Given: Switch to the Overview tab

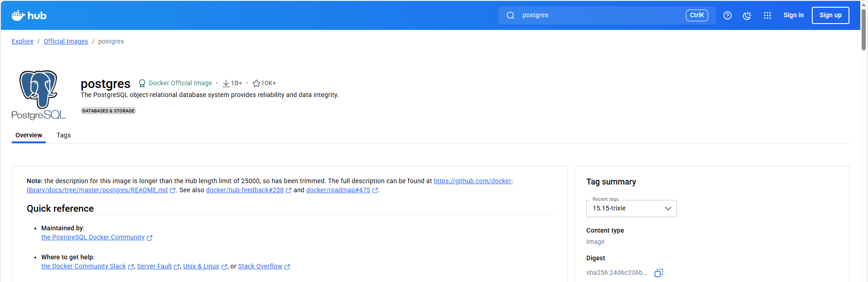Looking at the screenshot, I should pos(29,135).
